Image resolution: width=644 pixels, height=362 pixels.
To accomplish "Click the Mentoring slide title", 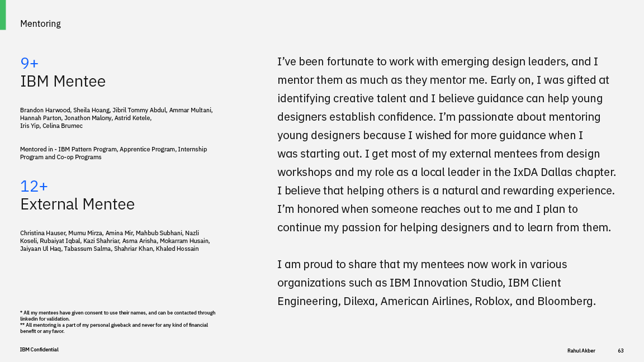I will (x=40, y=24).
